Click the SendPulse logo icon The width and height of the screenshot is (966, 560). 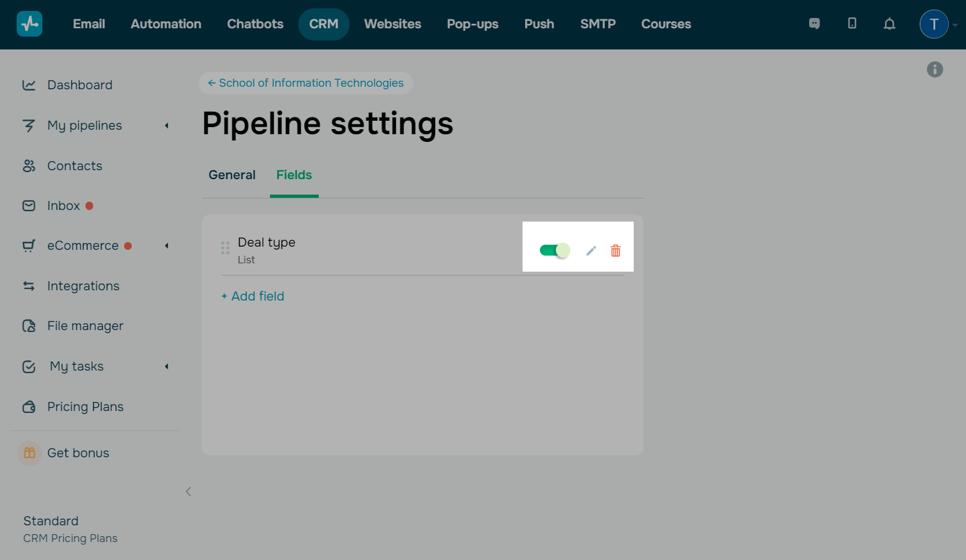click(30, 24)
